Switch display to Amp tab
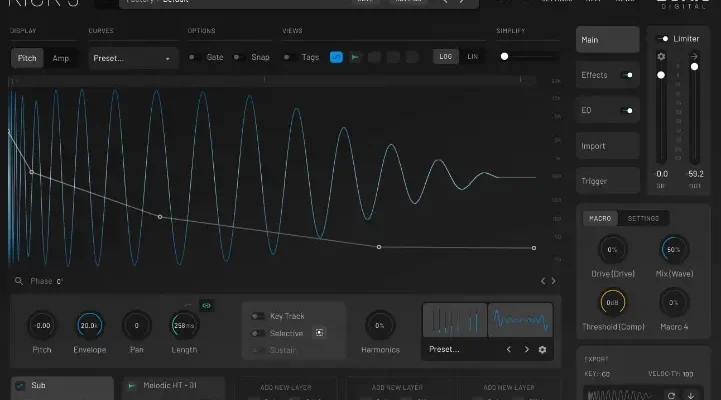Screen dimensions: 721x400 [61, 58]
